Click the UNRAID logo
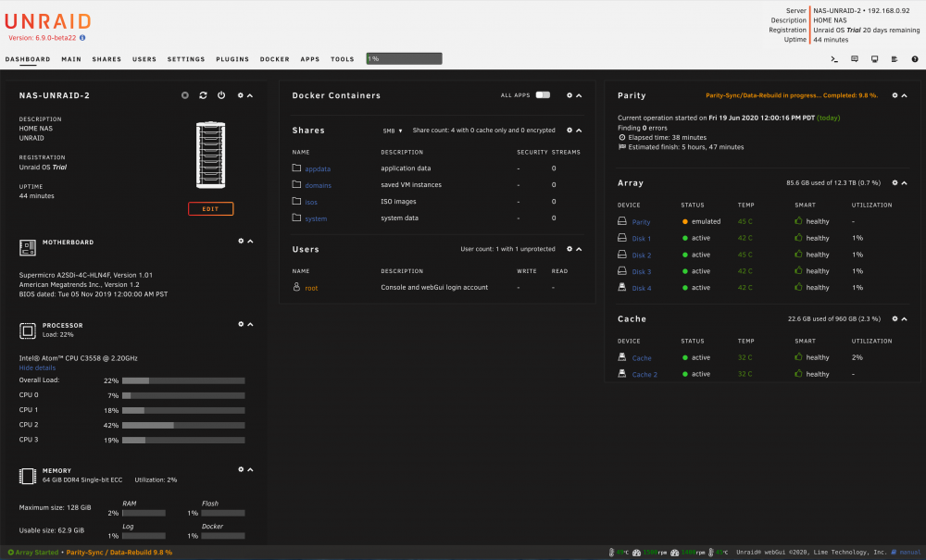 [48, 22]
